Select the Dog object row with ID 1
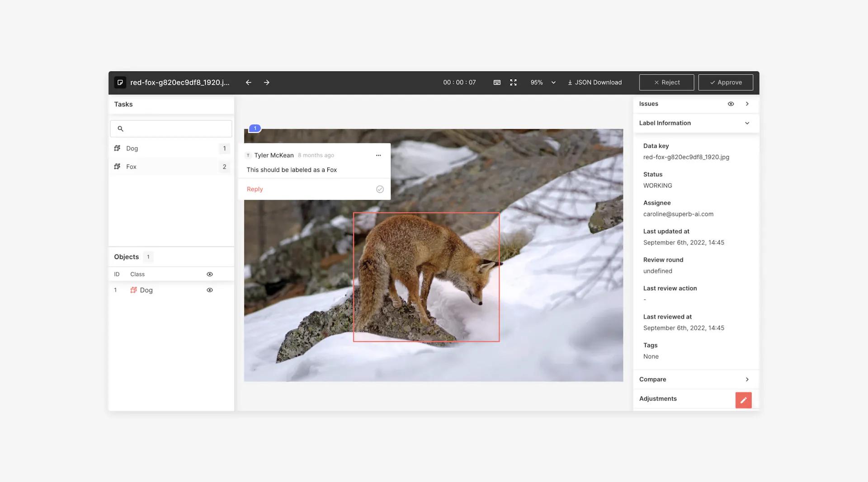The height and width of the screenshot is (482, 868). 171,290
